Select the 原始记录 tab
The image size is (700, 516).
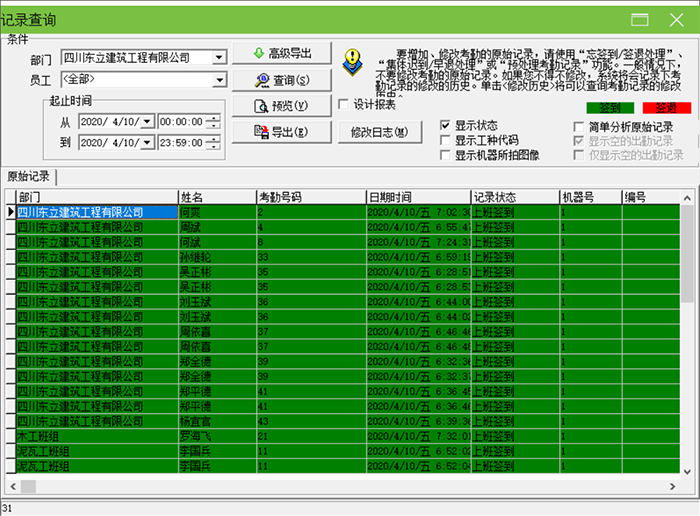29,176
